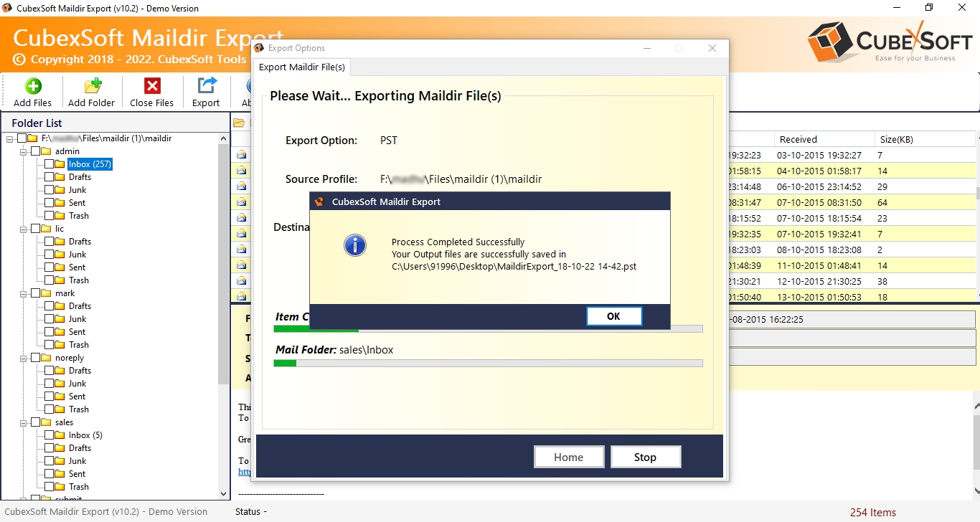This screenshot has width=980, height=522.
Task: Click the blue information icon in dialog
Action: click(x=355, y=245)
